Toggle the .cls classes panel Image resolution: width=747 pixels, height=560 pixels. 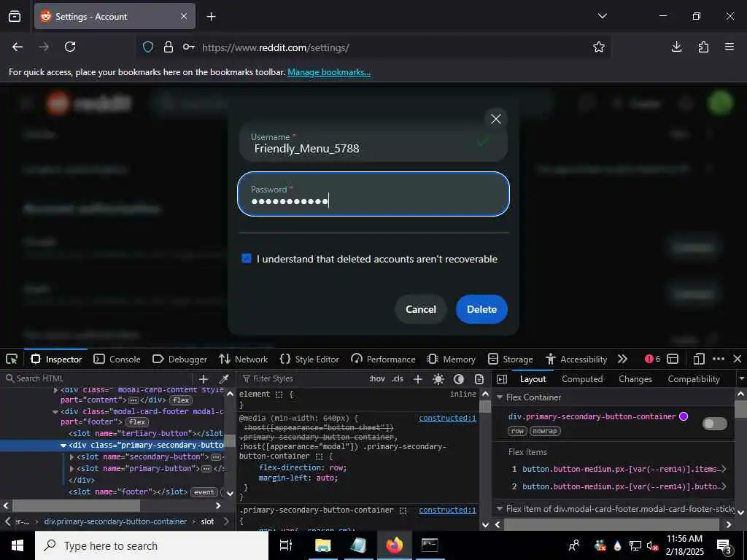[398, 378]
